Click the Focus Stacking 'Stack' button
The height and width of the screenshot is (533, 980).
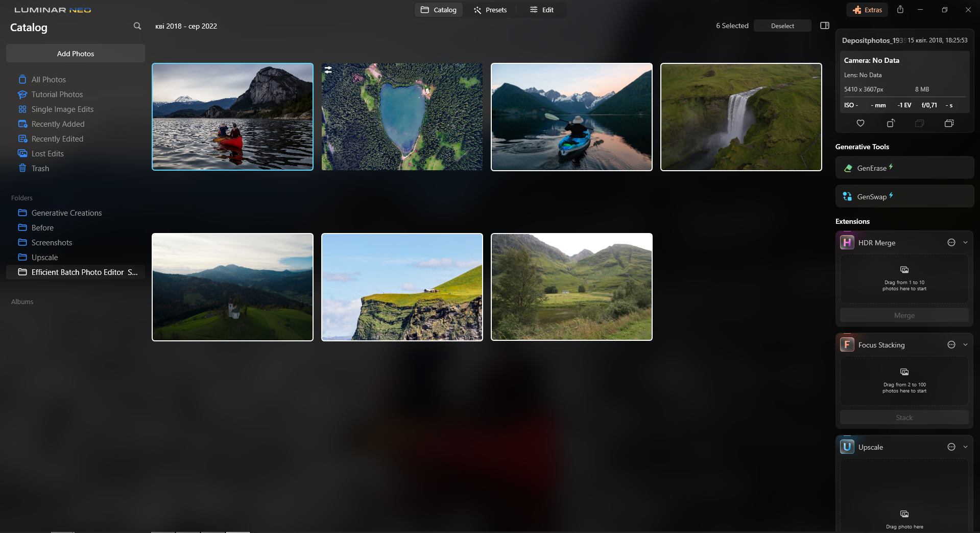coord(904,418)
